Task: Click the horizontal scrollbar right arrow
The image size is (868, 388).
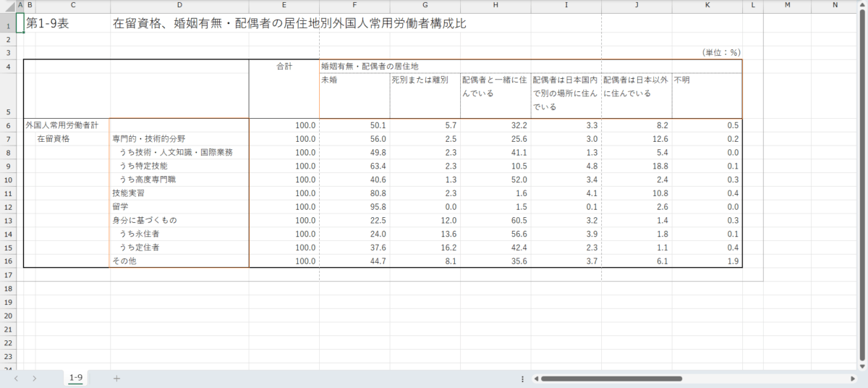Action: [852, 379]
